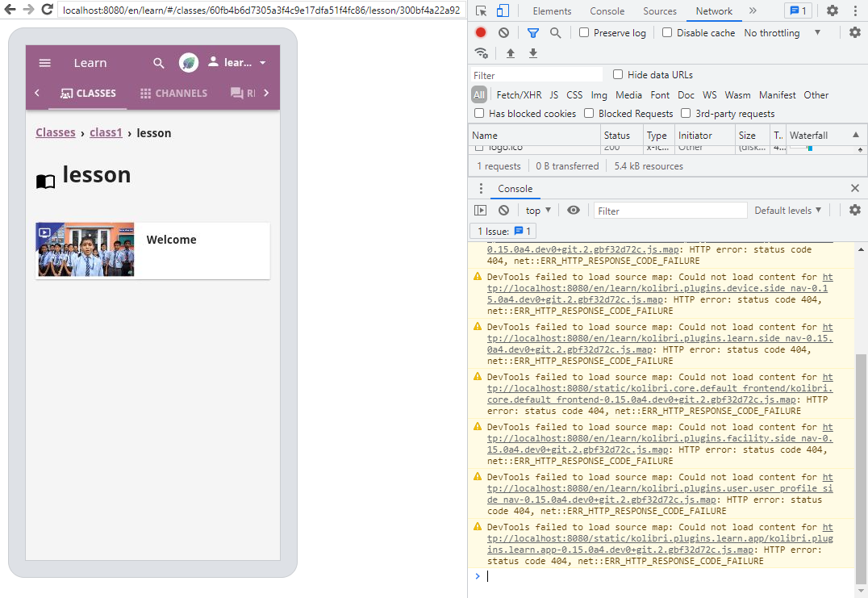The image size is (868, 598).
Task: Open console drawer three-dot menu
Action: 481,188
